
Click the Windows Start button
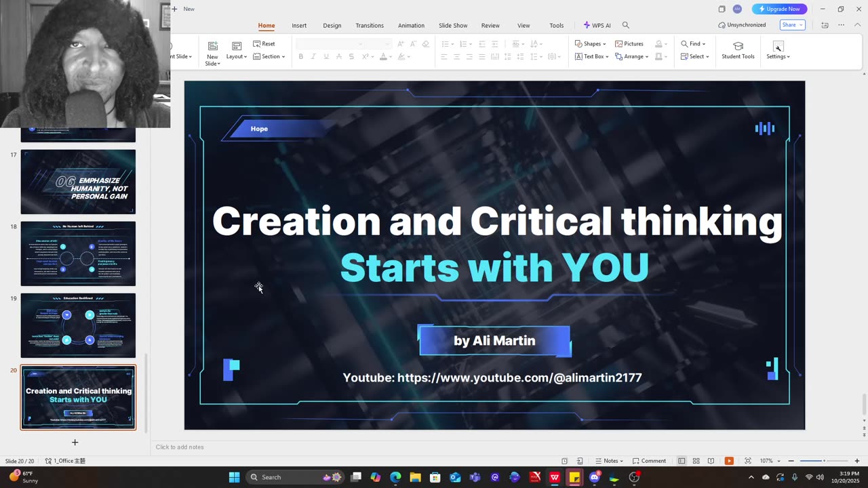point(234,477)
